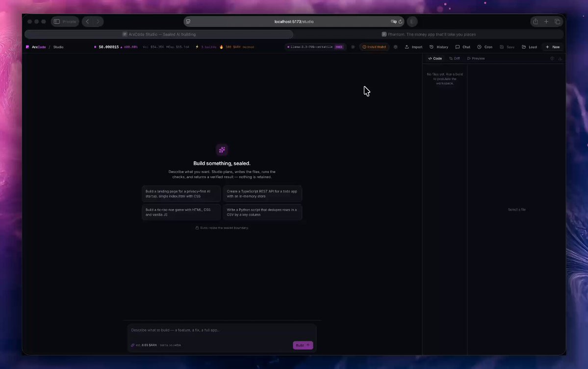The width and height of the screenshot is (588, 369).
Task: Select the Phantom money app browser tab
Action: (x=429, y=34)
